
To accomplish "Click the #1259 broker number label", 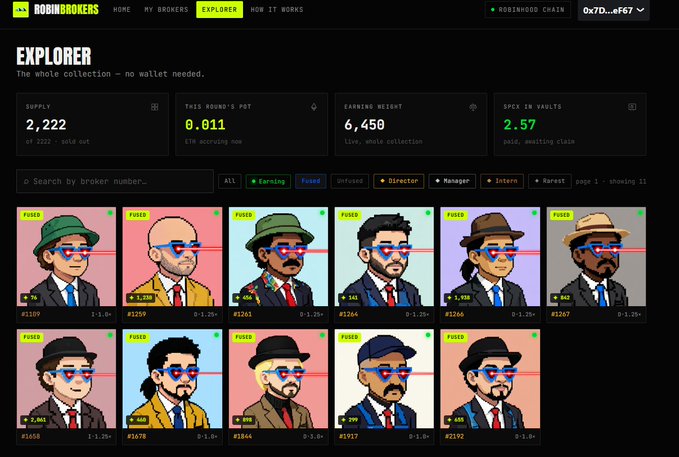I will [137, 314].
